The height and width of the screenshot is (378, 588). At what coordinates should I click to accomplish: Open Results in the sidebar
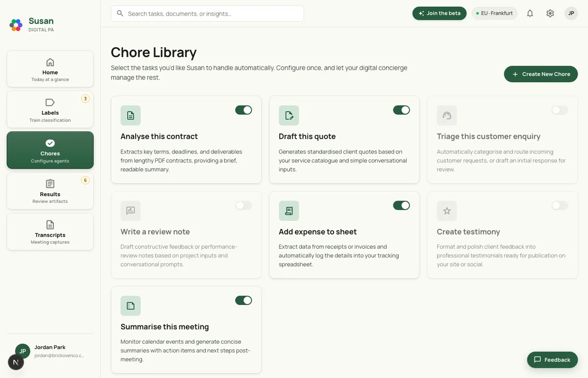click(50, 191)
